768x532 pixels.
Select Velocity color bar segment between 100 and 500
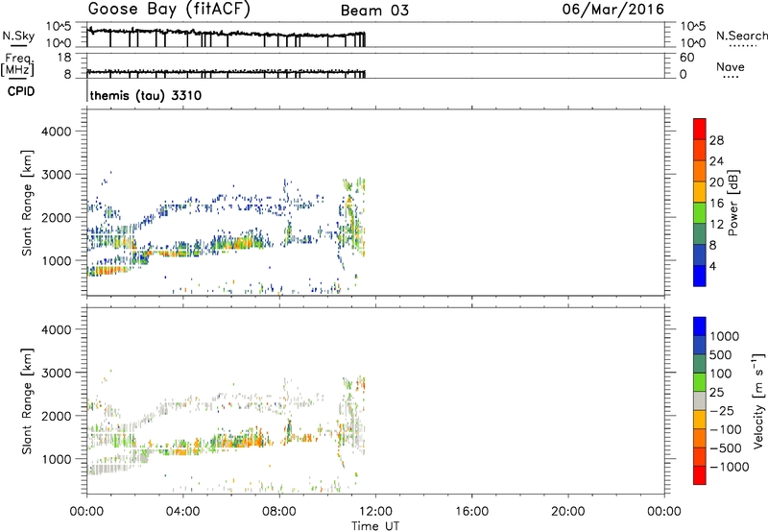coord(700,363)
